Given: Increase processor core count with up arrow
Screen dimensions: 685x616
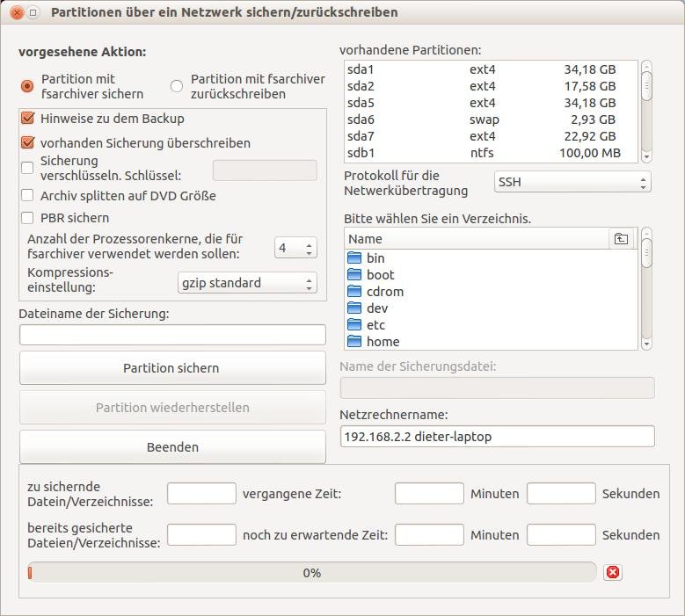Looking at the screenshot, I should pyautogui.click(x=309, y=244).
